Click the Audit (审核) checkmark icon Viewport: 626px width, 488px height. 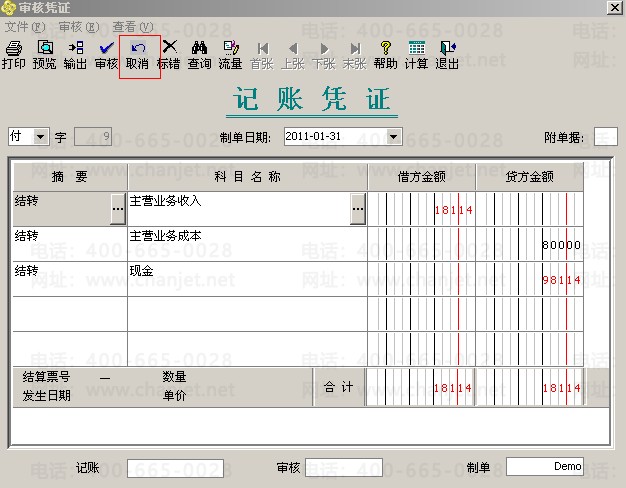coord(106,54)
